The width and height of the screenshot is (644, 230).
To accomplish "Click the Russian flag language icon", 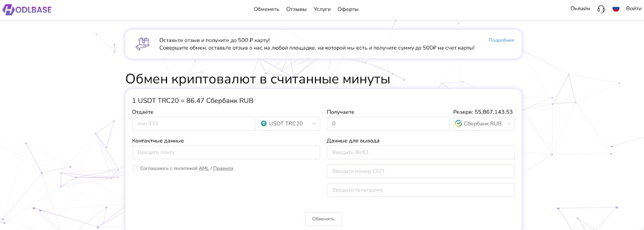I will point(615,8).
